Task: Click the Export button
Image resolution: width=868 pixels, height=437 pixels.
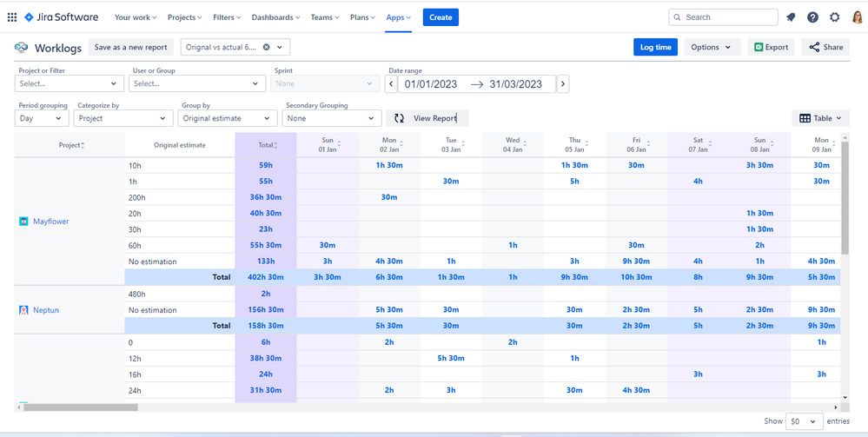Action: [x=771, y=48]
